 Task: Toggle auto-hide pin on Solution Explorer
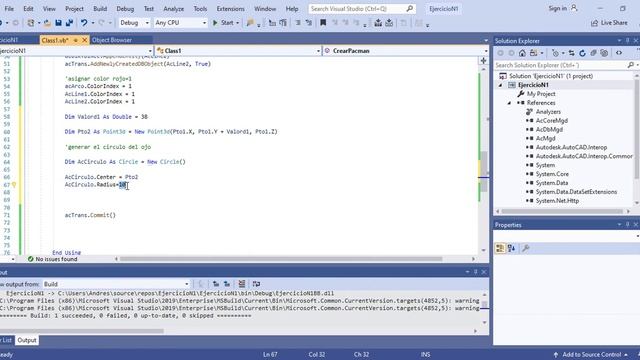click(x=628, y=41)
